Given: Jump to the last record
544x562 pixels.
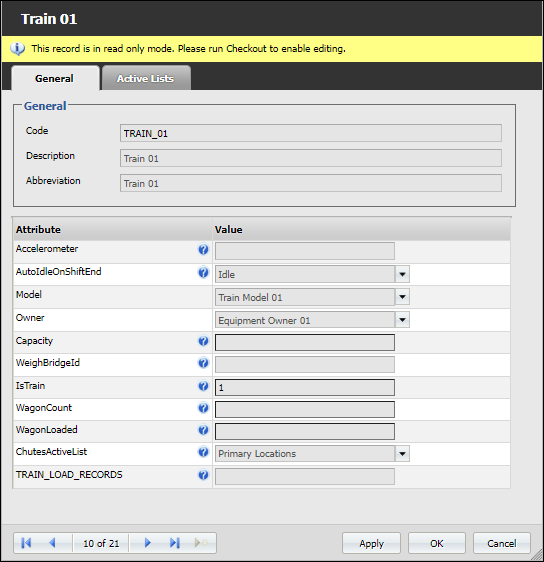Looking at the screenshot, I should point(175,543).
